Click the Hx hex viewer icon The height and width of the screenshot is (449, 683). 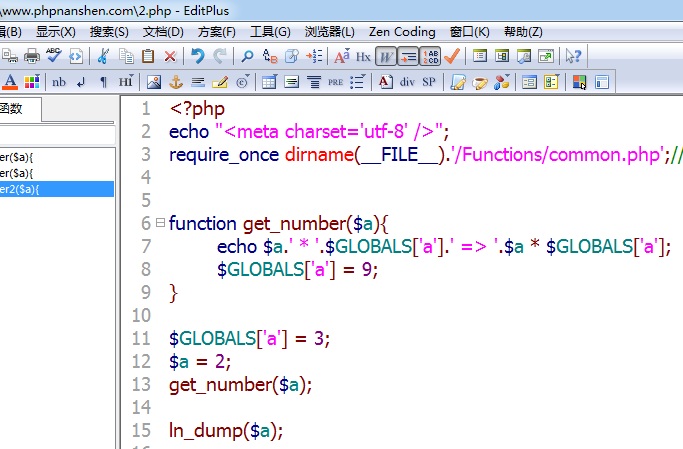point(363,57)
